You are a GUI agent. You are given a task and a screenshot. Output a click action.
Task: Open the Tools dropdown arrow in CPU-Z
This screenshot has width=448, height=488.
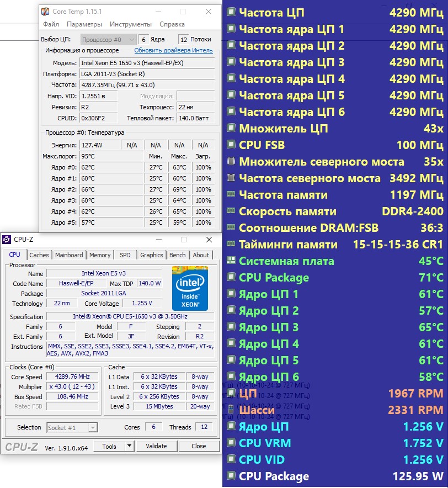(130, 446)
